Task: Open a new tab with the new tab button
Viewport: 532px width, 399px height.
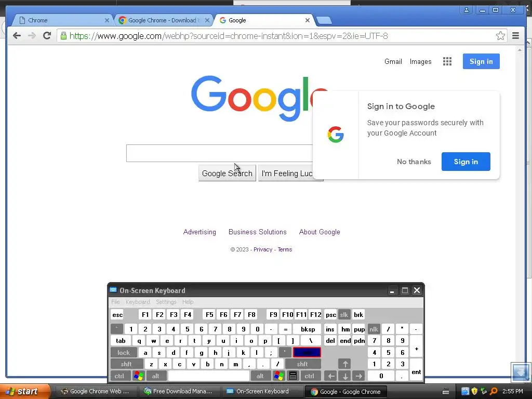Action: click(x=324, y=21)
